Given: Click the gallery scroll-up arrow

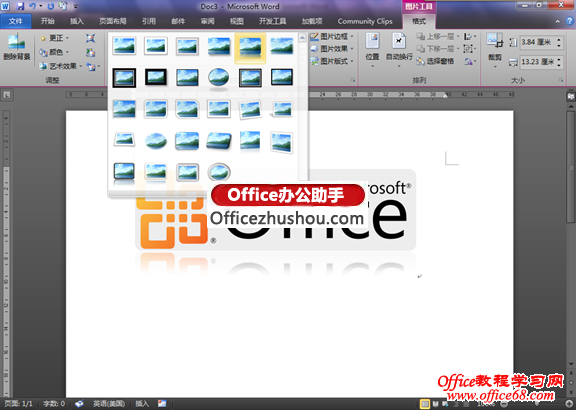Looking at the screenshot, I should (x=302, y=37).
